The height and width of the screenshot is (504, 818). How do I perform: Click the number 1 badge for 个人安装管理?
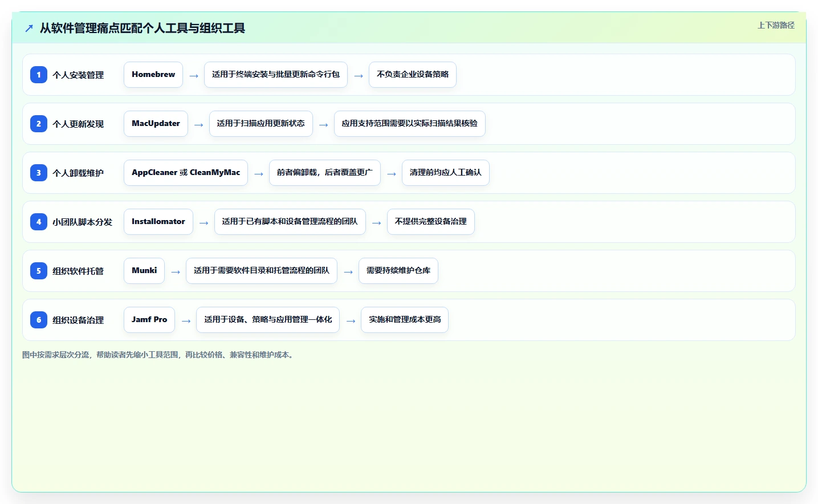pos(39,75)
